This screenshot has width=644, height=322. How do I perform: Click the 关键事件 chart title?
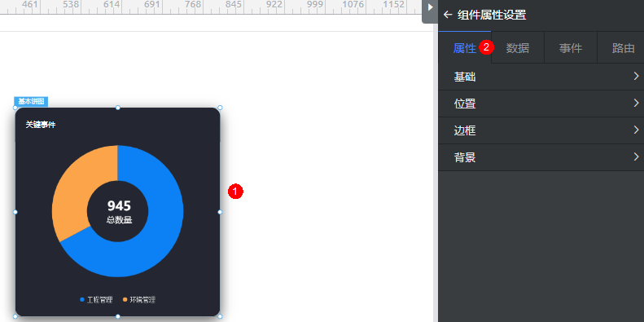(x=41, y=125)
